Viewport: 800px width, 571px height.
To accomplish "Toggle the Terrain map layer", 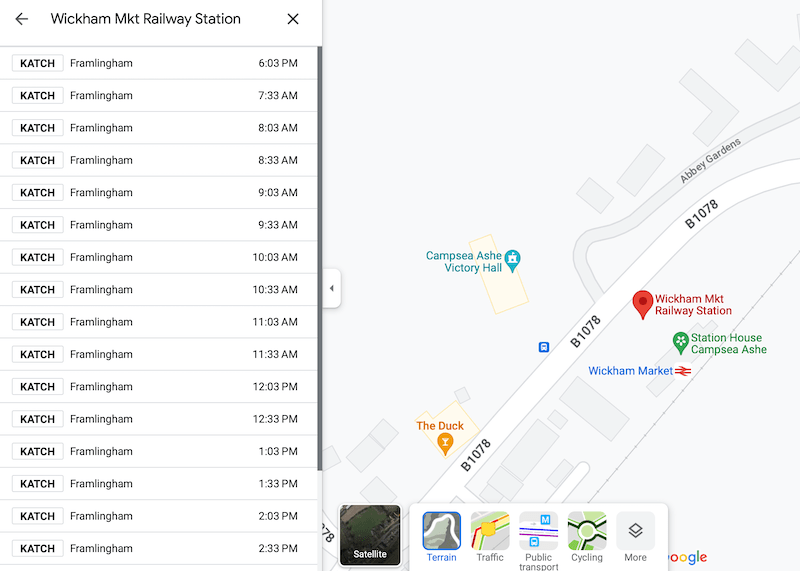I will (441, 537).
